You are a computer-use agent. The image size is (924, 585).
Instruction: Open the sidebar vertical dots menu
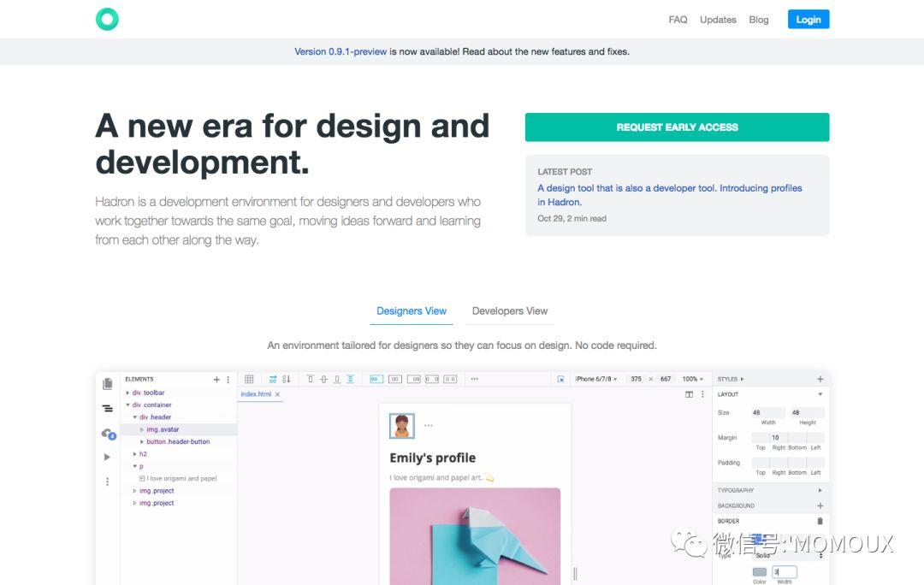pyautogui.click(x=107, y=482)
